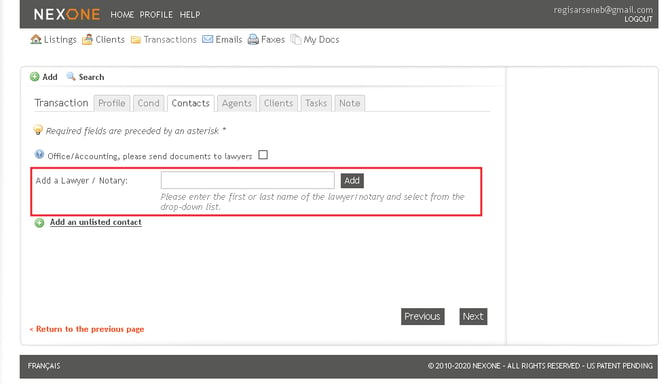Click the light bulb hint icon

point(38,130)
